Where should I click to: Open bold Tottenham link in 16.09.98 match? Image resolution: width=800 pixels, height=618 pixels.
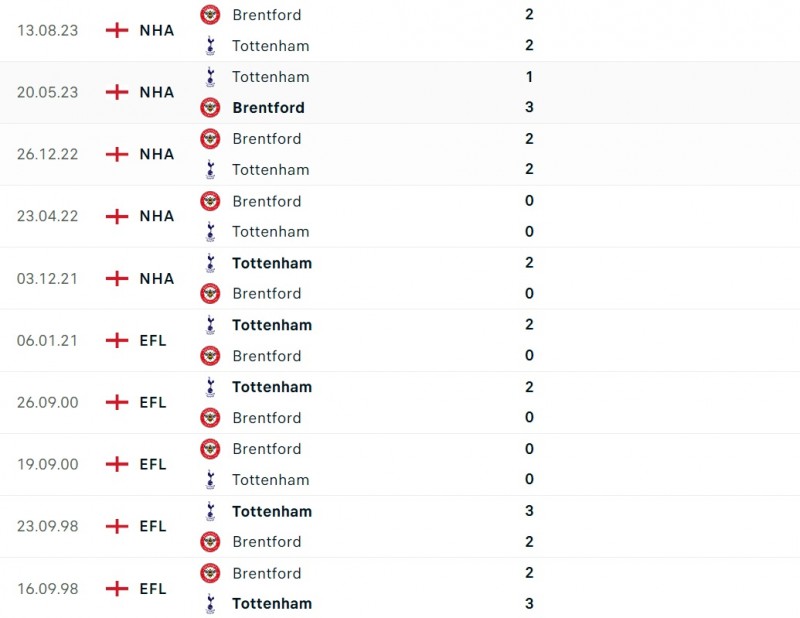click(271, 603)
